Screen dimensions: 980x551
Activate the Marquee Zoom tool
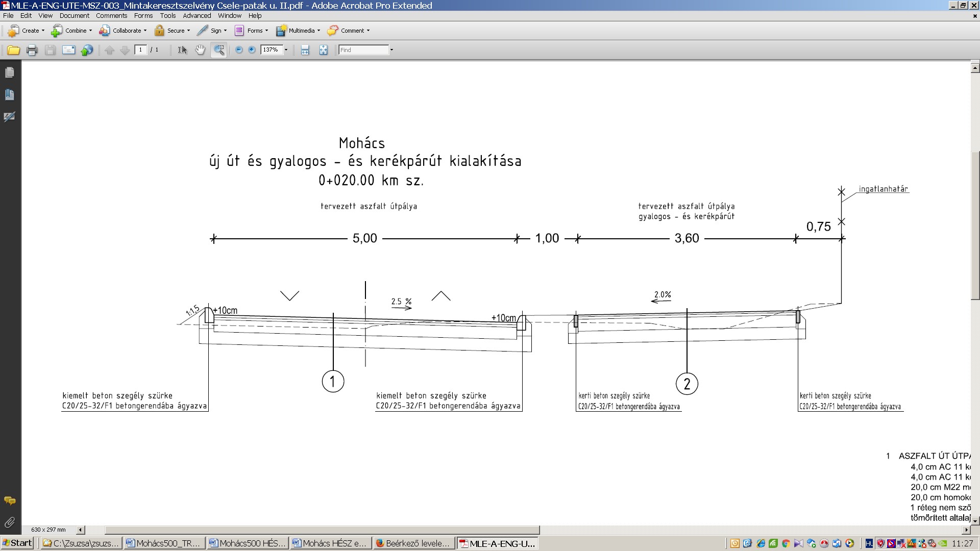[x=219, y=50]
